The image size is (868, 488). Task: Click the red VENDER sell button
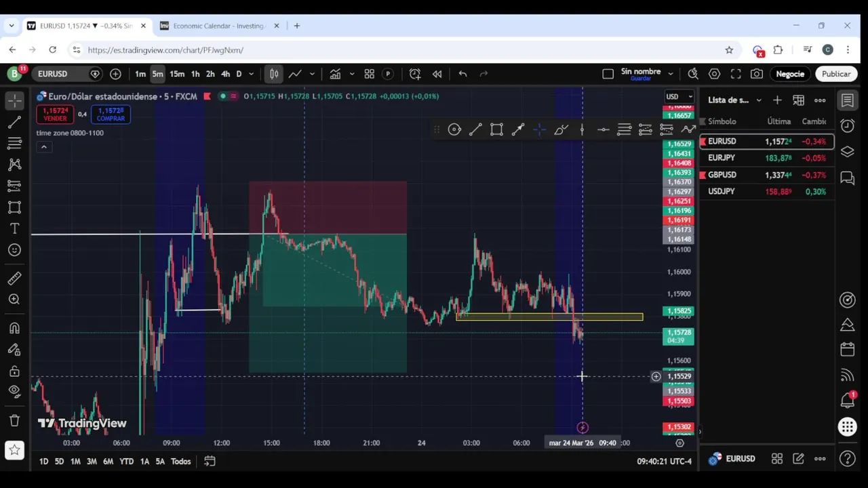(55, 115)
